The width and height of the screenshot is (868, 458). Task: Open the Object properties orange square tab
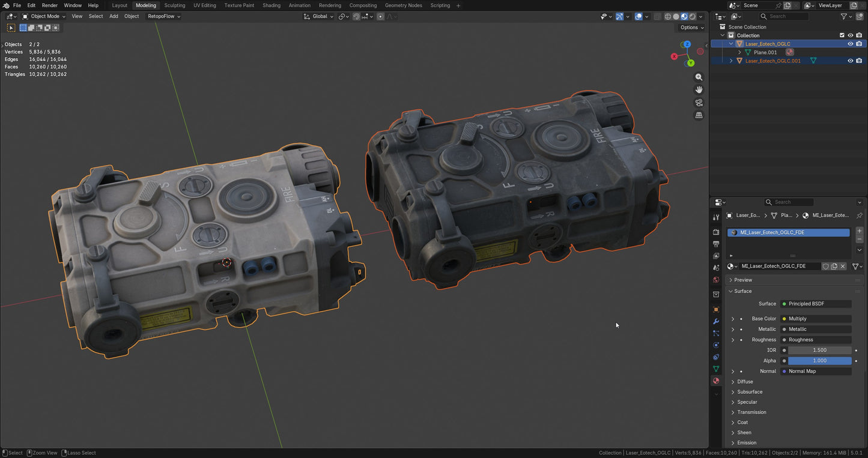coord(715,310)
